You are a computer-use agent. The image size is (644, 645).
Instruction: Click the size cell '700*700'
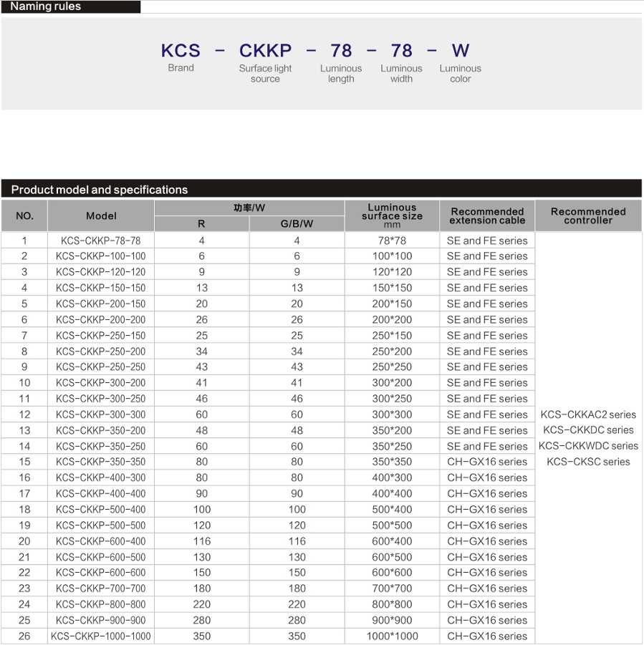(x=392, y=588)
